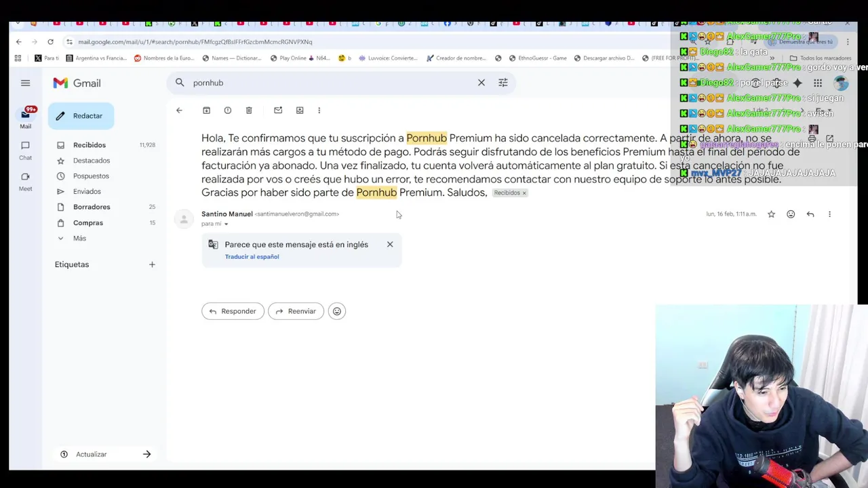This screenshot has width=868, height=488.
Task: Open the Gmail main menu hamburger
Action: click(25, 83)
